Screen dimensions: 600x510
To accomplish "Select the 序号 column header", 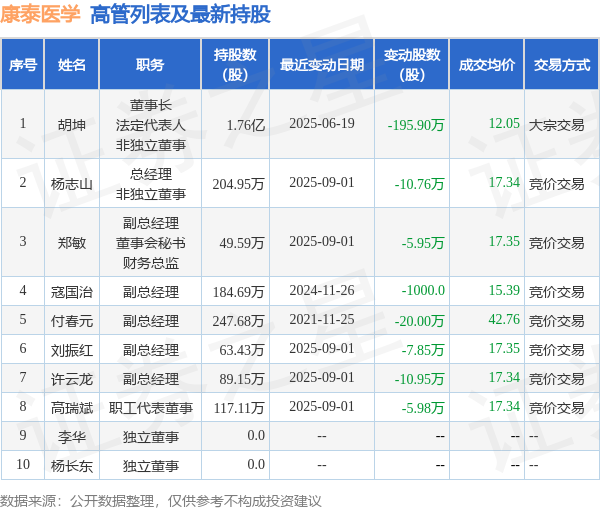I will pos(23,65).
